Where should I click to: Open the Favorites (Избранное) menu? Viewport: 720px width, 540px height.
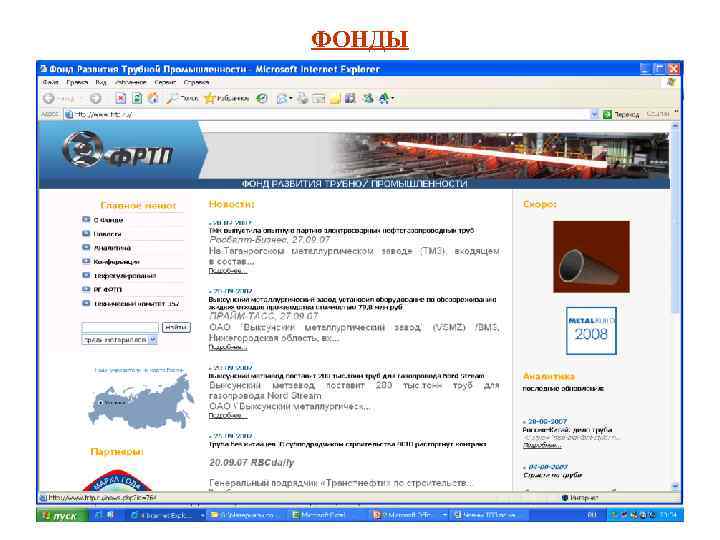tap(131, 83)
